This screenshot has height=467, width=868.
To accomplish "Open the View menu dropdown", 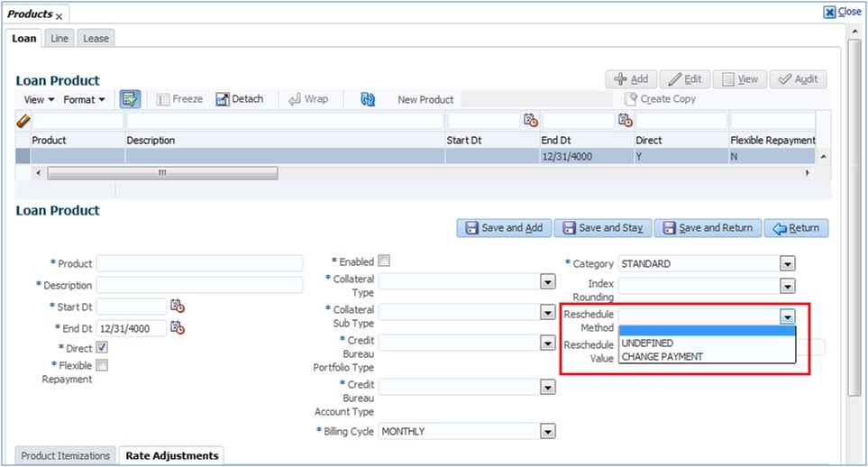I will (x=39, y=100).
